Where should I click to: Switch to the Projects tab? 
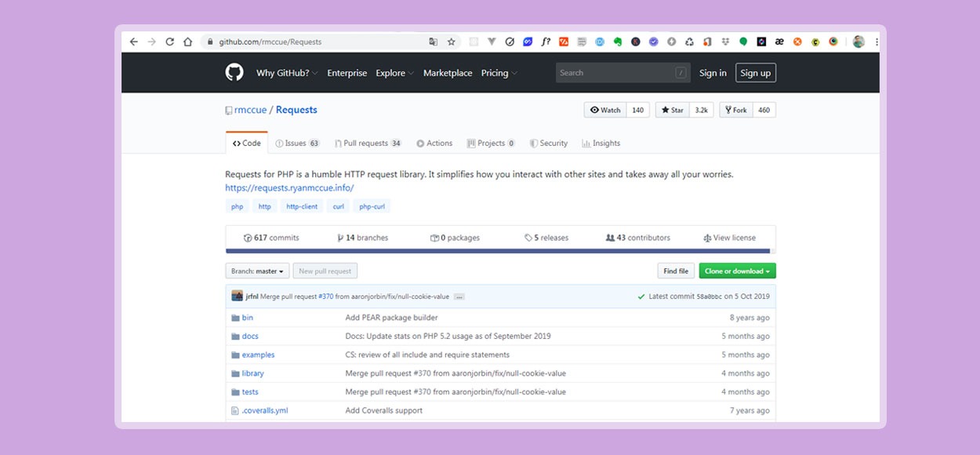491,143
